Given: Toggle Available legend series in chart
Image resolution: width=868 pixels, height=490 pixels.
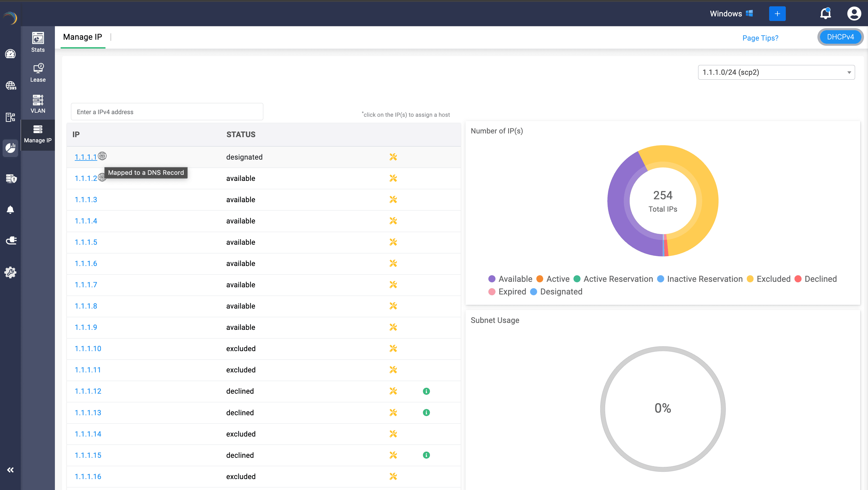Looking at the screenshot, I should (x=510, y=279).
